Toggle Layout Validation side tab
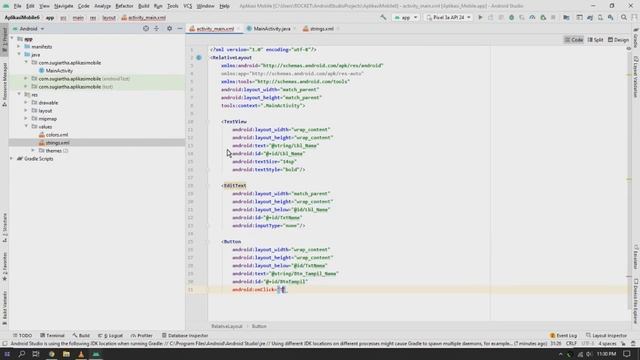The image size is (640, 360). point(636,77)
